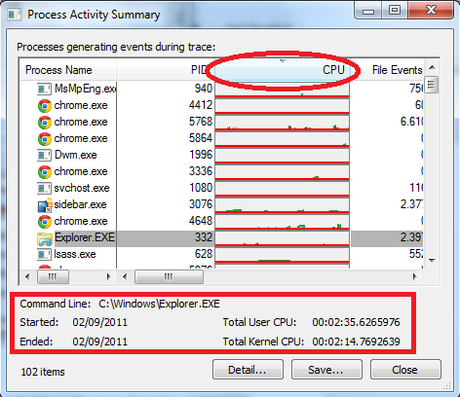Sort by File Events column header
Viewport: 460px width, 397px height.
pos(387,70)
